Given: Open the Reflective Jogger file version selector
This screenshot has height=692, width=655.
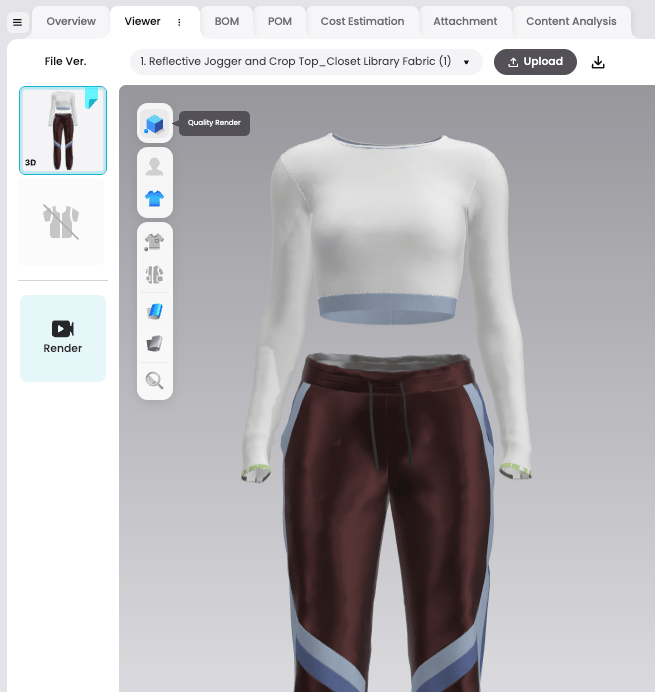Looking at the screenshot, I should click(x=306, y=62).
